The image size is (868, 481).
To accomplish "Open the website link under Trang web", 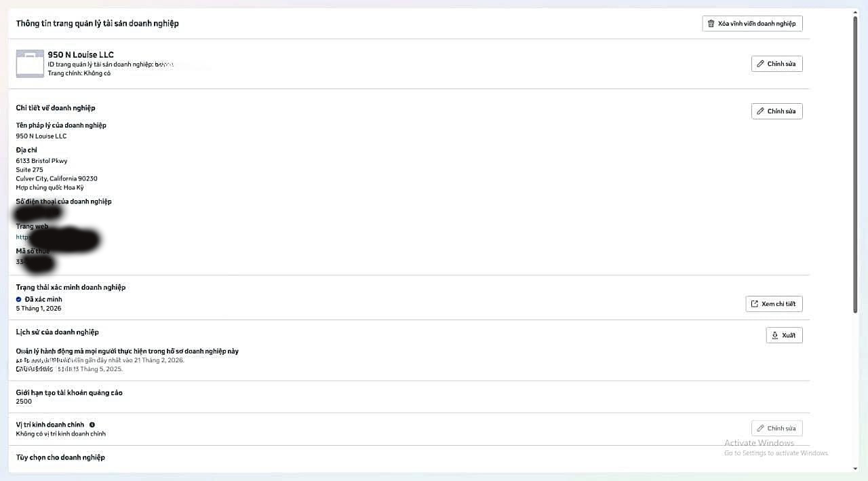I will click(x=22, y=237).
